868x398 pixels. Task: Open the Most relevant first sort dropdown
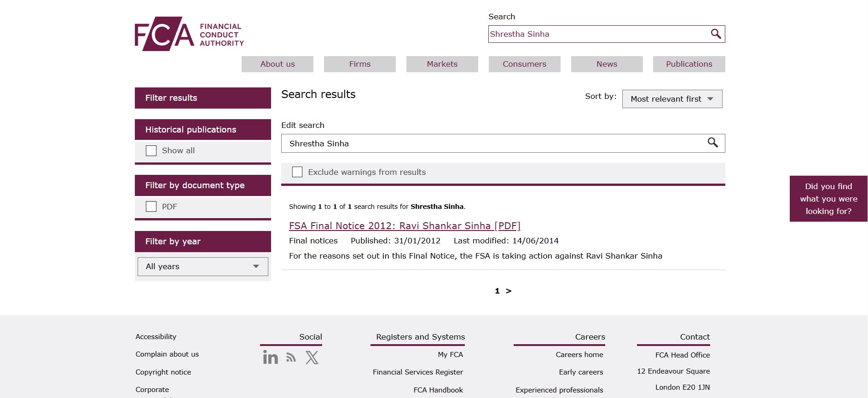671,99
